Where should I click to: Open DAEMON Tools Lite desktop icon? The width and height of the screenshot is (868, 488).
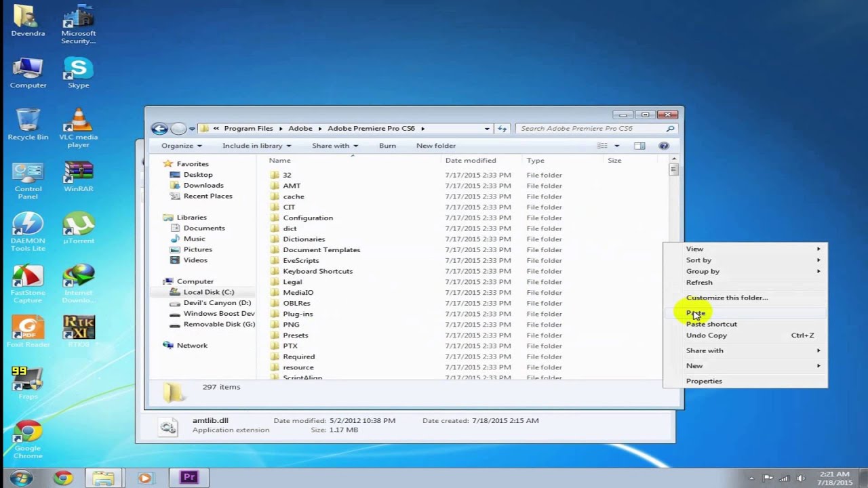click(28, 232)
